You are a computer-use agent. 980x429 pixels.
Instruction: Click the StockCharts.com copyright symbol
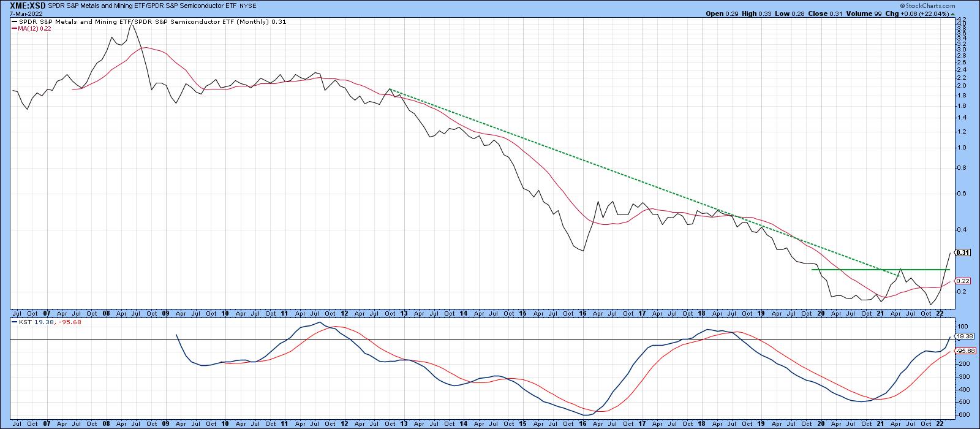tap(914, 4)
